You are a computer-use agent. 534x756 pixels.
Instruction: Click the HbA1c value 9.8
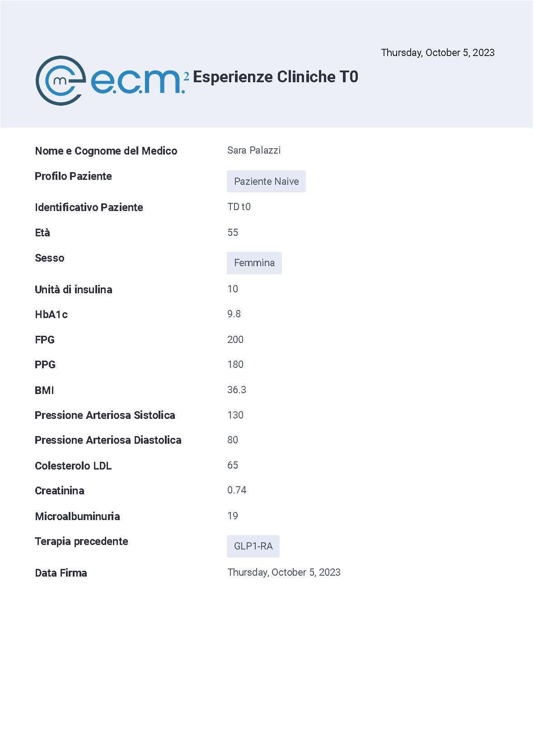tap(234, 314)
